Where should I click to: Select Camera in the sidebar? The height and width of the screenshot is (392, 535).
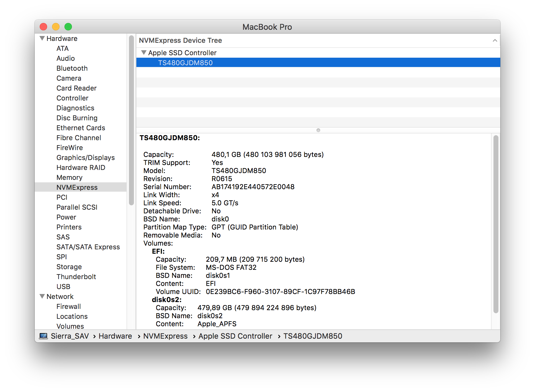point(69,78)
